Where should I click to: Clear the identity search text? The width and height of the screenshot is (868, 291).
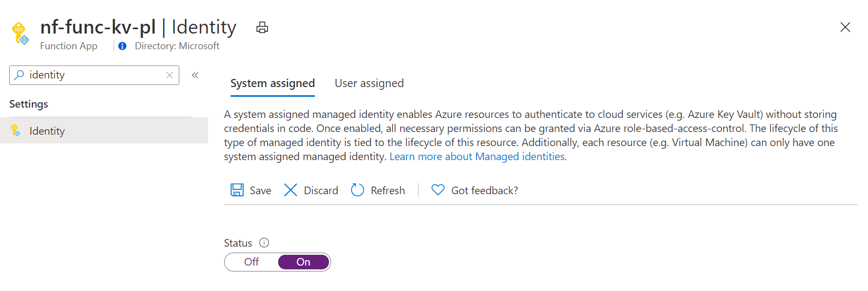click(x=170, y=75)
